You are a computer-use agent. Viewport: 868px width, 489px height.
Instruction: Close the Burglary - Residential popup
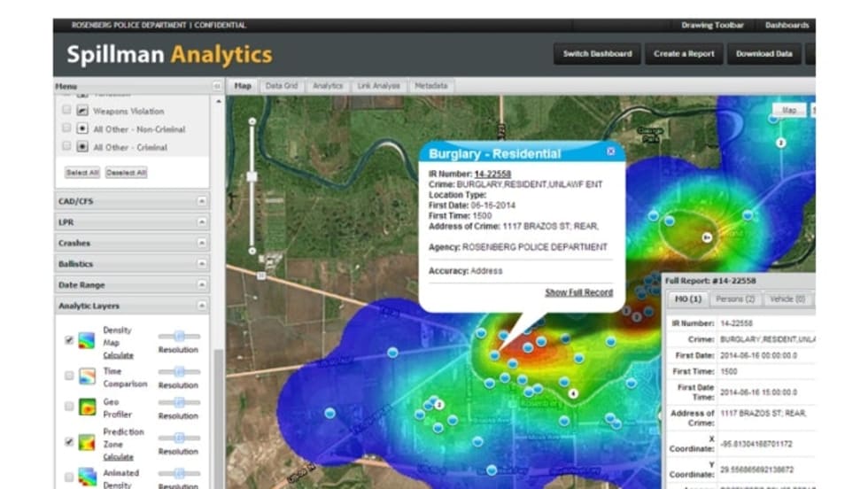610,152
